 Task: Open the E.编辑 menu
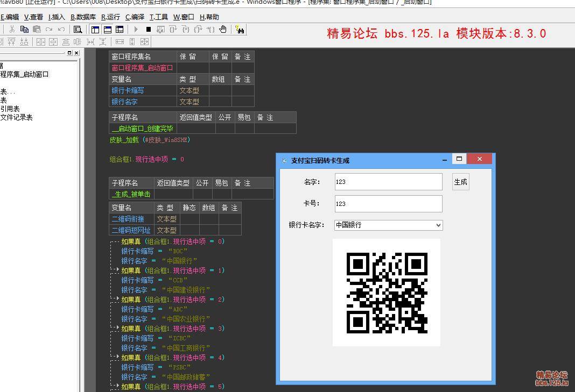point(10,17)
